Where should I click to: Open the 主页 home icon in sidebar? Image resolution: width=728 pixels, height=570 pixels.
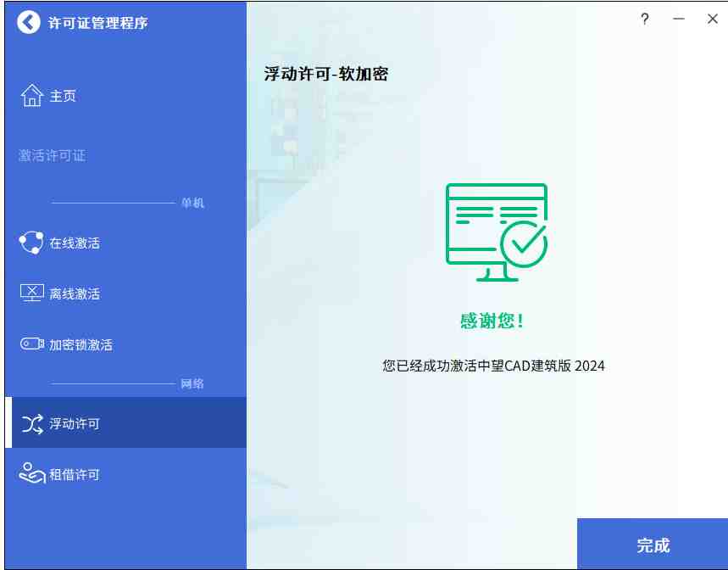click(31, 95)
